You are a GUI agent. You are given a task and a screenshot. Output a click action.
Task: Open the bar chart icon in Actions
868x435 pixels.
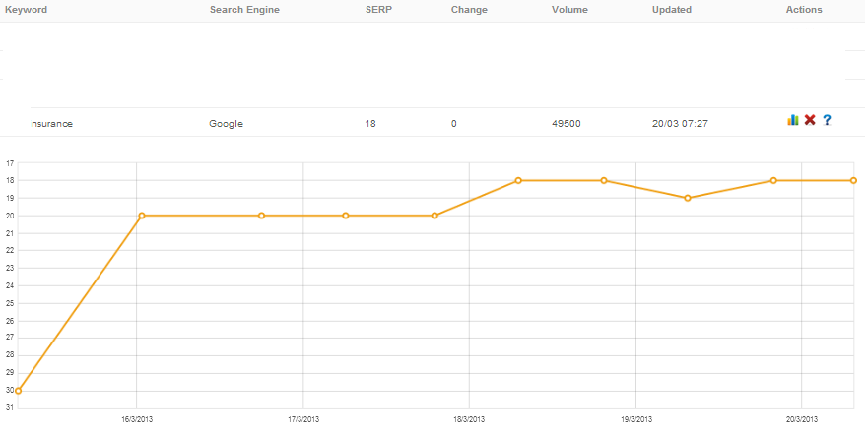coord(793,119)
